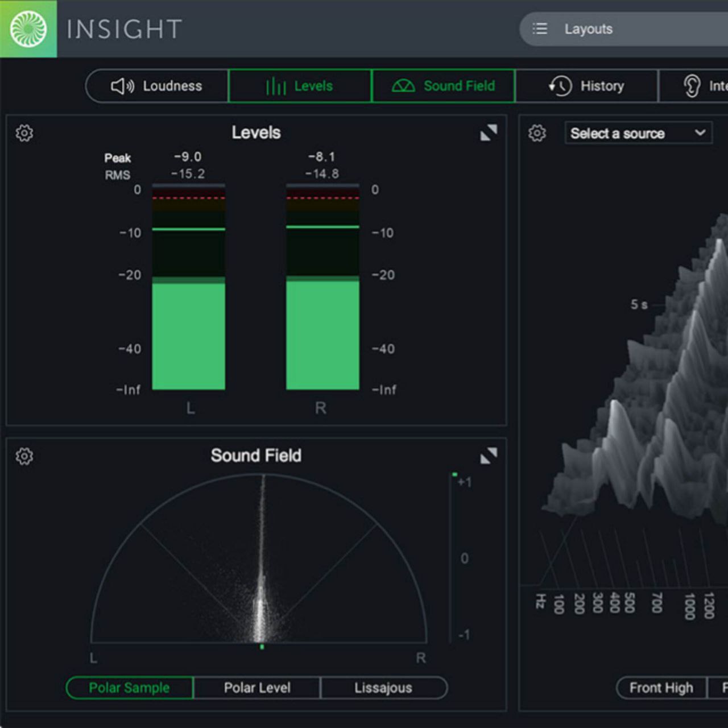Expand the Sound Field panel
The image size is (728, 728).
[x=489, y=456]
